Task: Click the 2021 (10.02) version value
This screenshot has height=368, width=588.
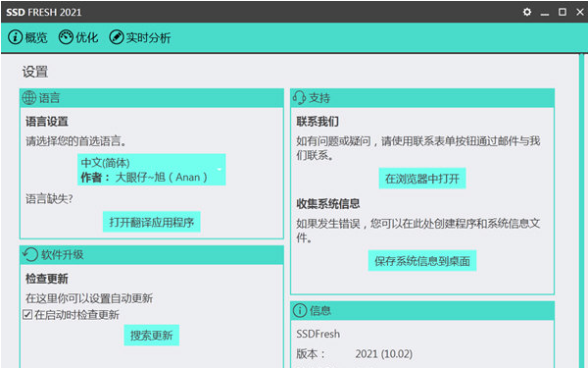Action: pyautogui.click(x=383, y=353)
